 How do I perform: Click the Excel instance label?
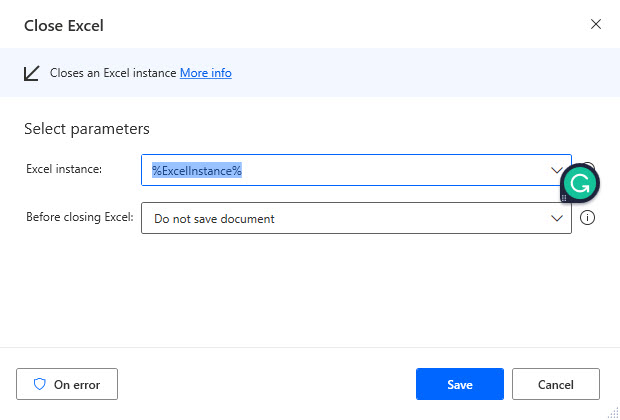64,169
